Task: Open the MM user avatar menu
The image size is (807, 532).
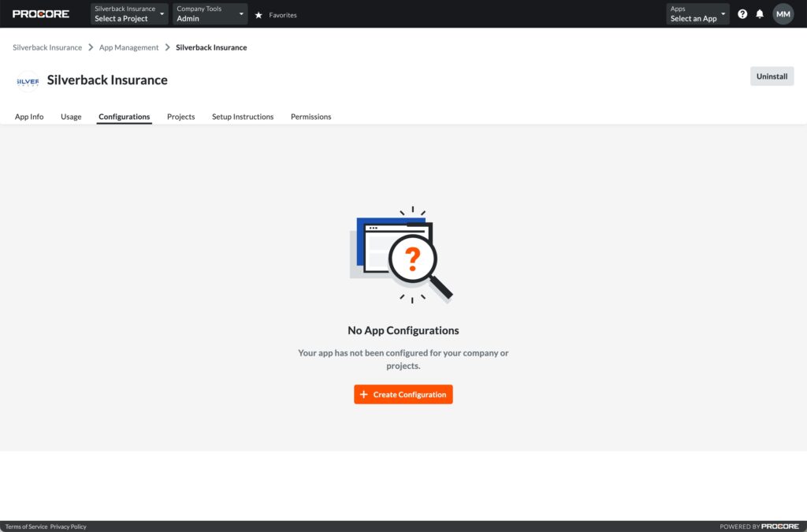Action: coord(783,14)
